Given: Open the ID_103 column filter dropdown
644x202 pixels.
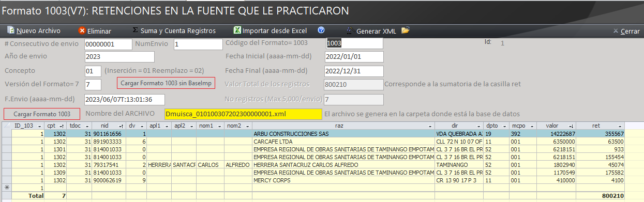Looking at the screenshot, I should 39,126.
